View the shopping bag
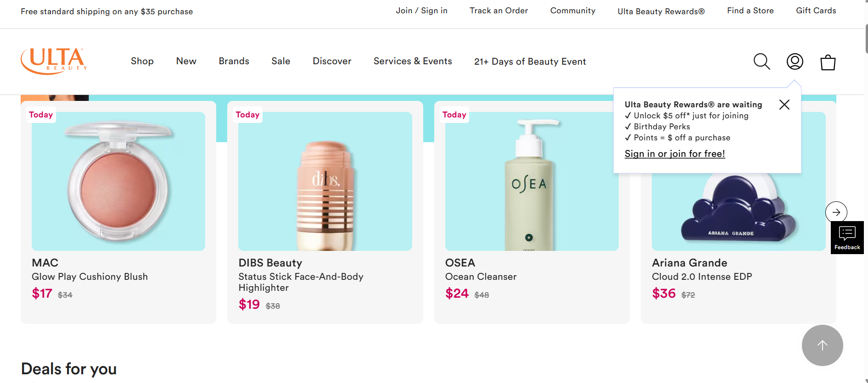Screen dimensions: 868x383 (828, 62)
